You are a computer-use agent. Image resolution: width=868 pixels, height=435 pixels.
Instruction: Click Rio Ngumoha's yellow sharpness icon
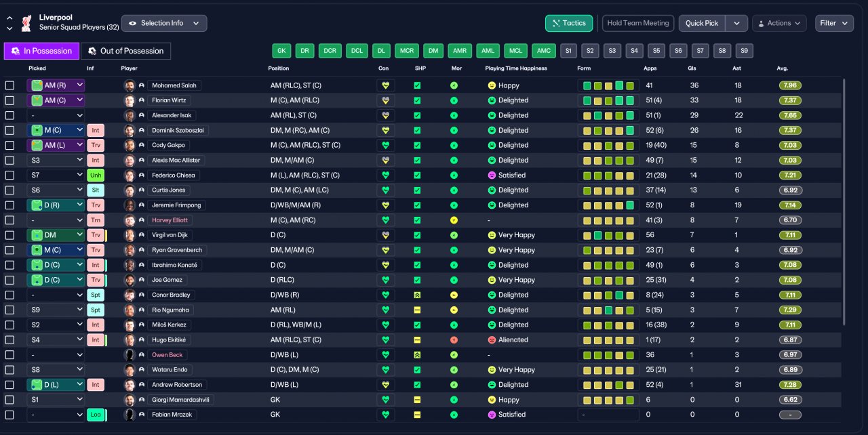pyautogui.click(x=418, y=310)
